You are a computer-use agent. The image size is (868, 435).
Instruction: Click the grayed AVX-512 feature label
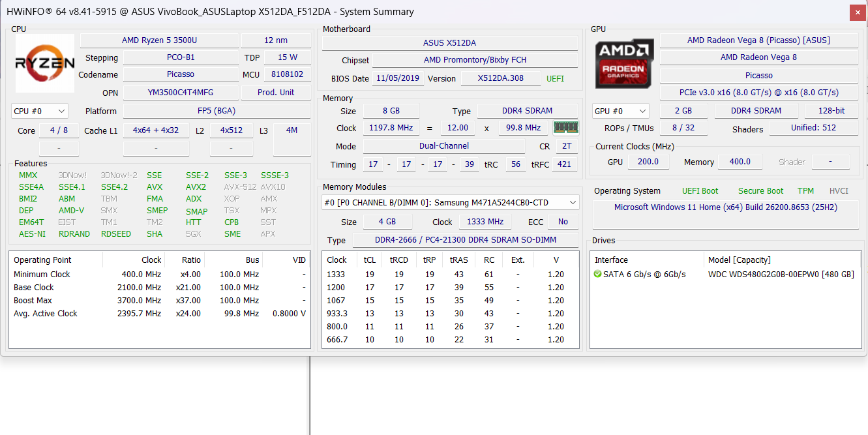click(x=240, y=187)
